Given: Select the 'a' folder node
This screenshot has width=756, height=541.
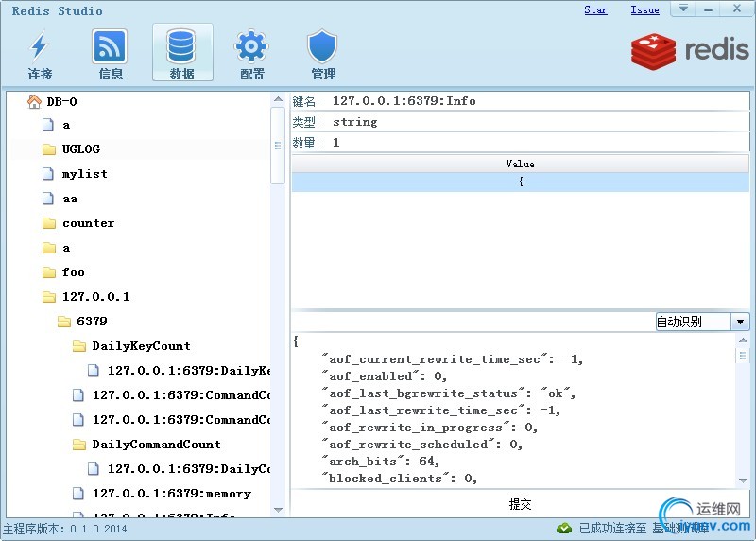Looking at the screenshot, I should pyautogui.click(x=66, y=248).
